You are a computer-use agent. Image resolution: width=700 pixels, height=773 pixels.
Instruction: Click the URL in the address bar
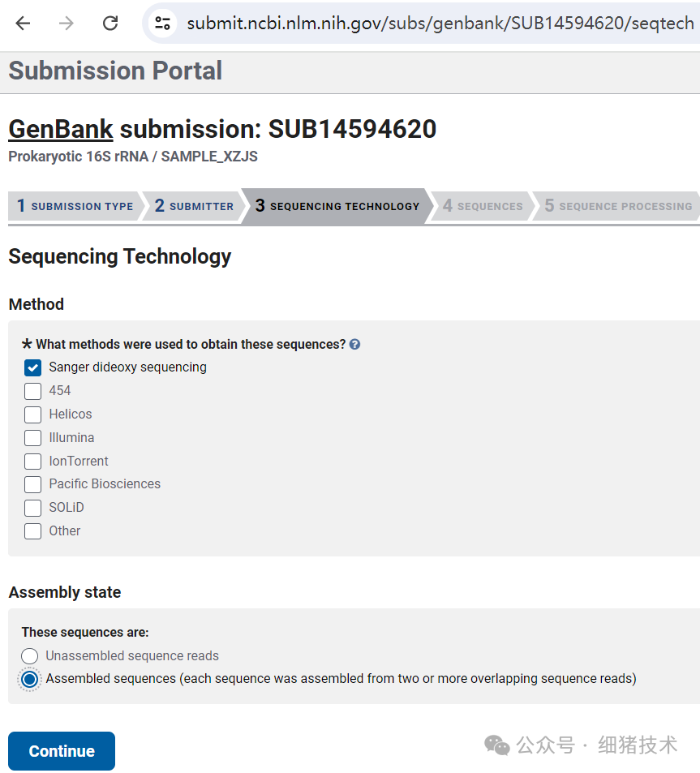click(x=438, y=24)
